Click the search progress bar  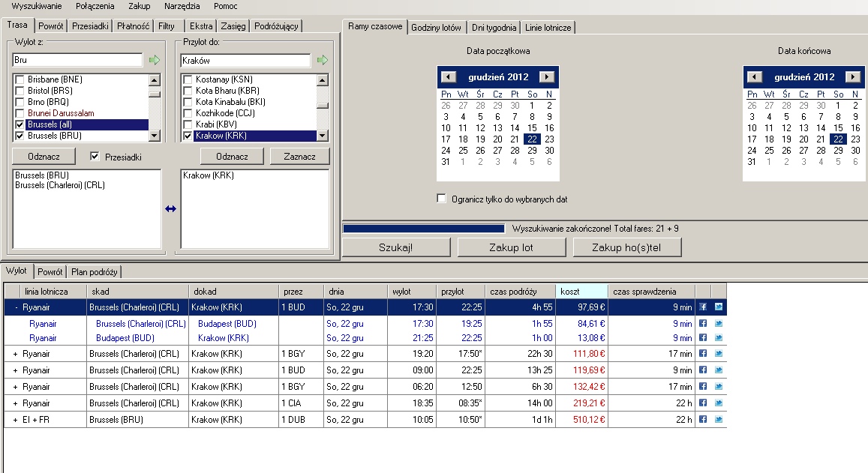[424, 229]
